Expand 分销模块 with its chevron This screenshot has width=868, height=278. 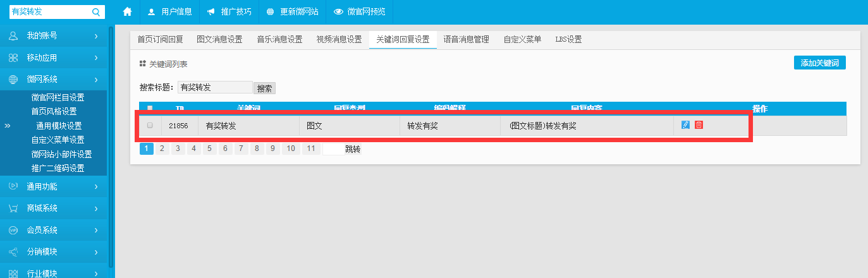click(x=96, y=251)
